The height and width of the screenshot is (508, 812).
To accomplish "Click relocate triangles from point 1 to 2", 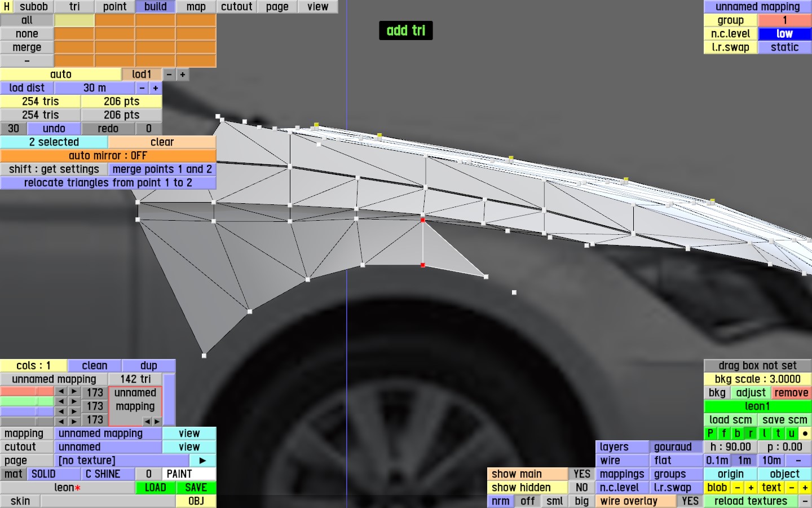I will tap(108, 183).
